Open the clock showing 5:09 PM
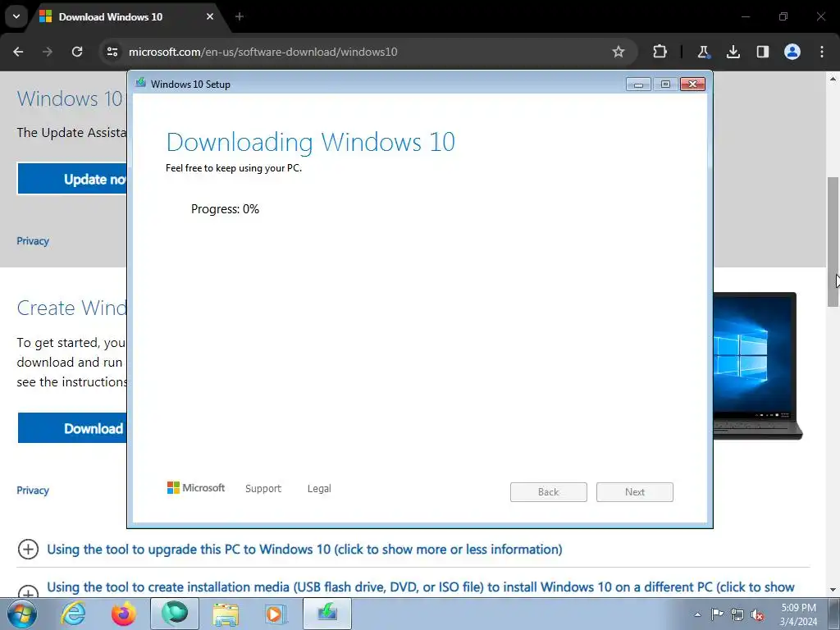This screenshot has height=630, width=840. coord(798,614)
